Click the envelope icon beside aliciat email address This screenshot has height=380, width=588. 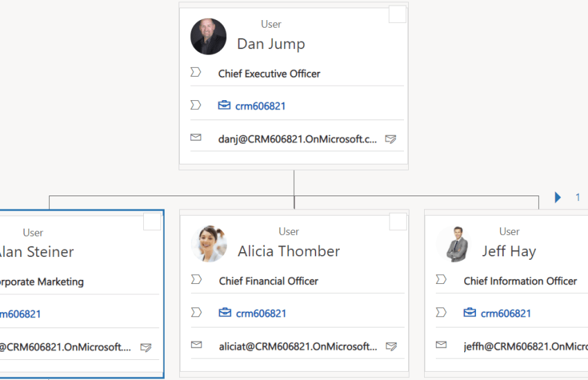point(196,345)
